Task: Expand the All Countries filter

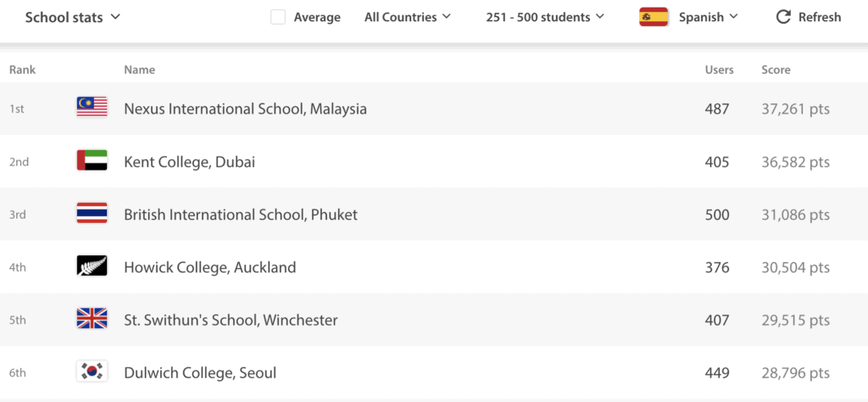Action: pyautogui.click(x=408, y=17)
